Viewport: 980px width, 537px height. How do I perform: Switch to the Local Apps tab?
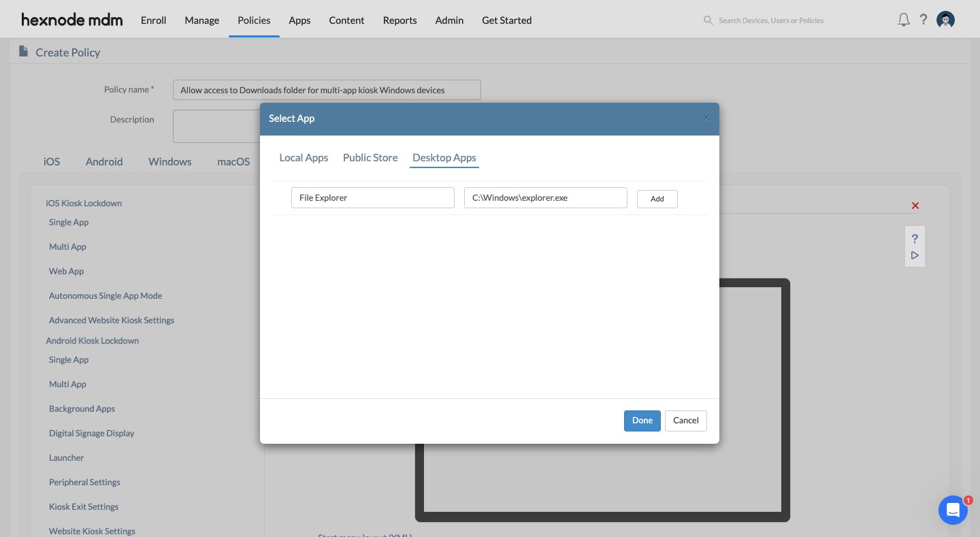[304, 158]
